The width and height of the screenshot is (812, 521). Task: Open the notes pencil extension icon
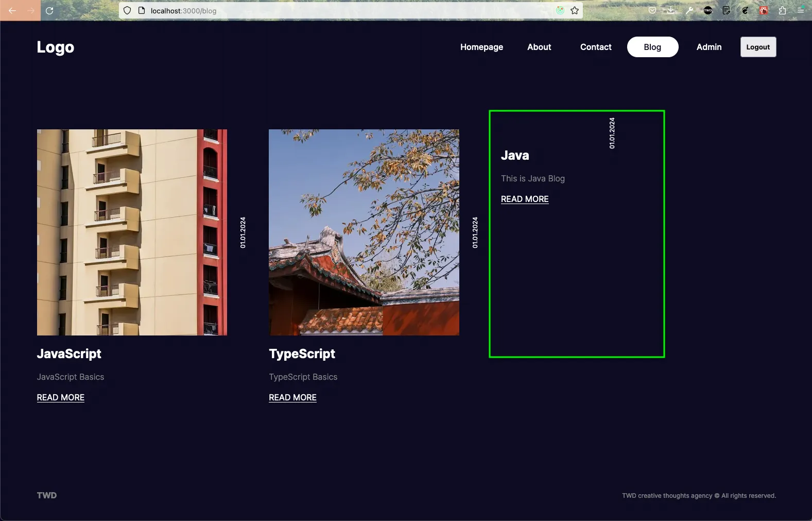pyautogui.click(x=727, y=10)
